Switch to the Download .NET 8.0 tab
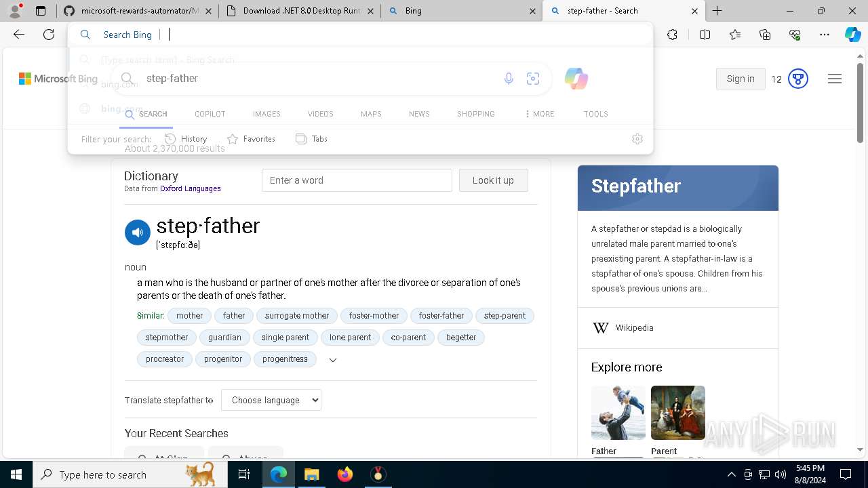Image resolution: width=868 pixels, height=488 pixels. tap(300, 11)
